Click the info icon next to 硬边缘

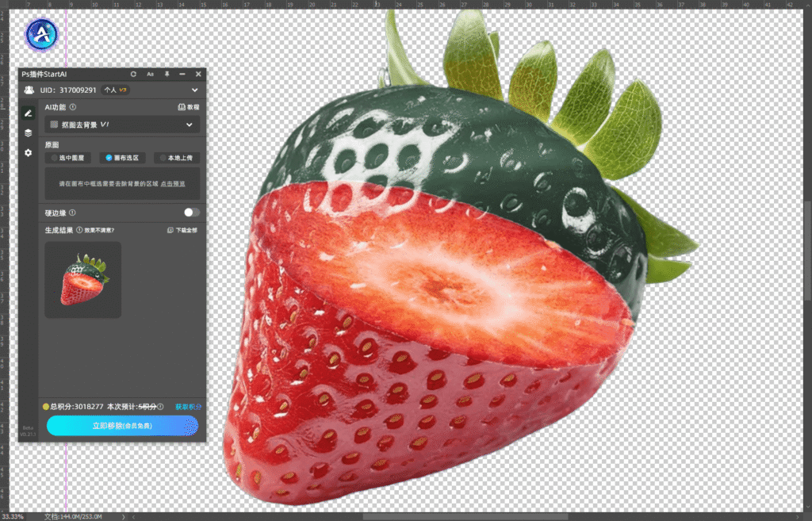pos(72,213)
